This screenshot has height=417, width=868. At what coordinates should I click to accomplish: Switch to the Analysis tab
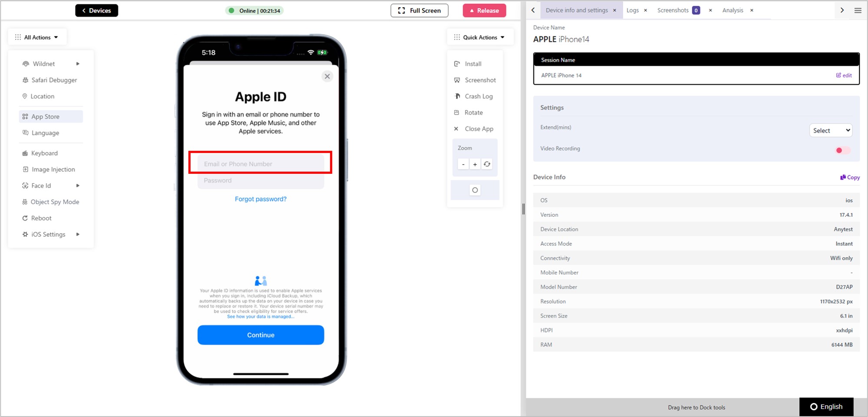pyautogui.click(x=733, y=10)
